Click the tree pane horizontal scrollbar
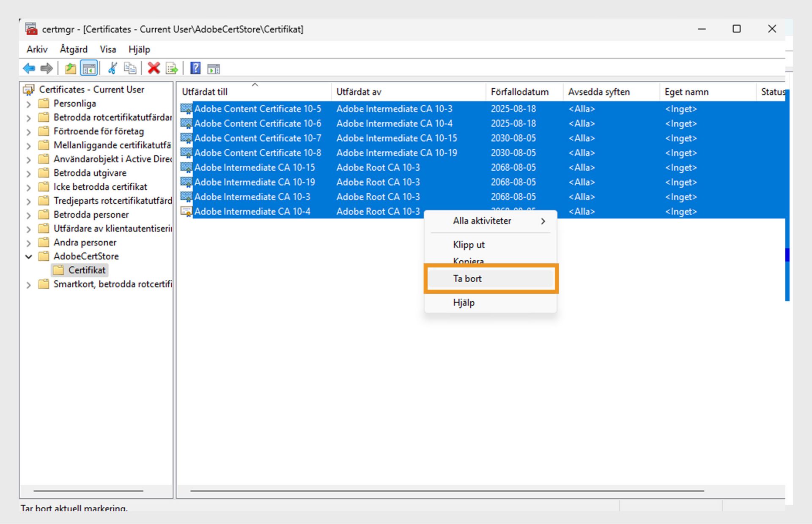Image resolution: width=812 pixels, height=524 pixels. [x=88, y=491]
